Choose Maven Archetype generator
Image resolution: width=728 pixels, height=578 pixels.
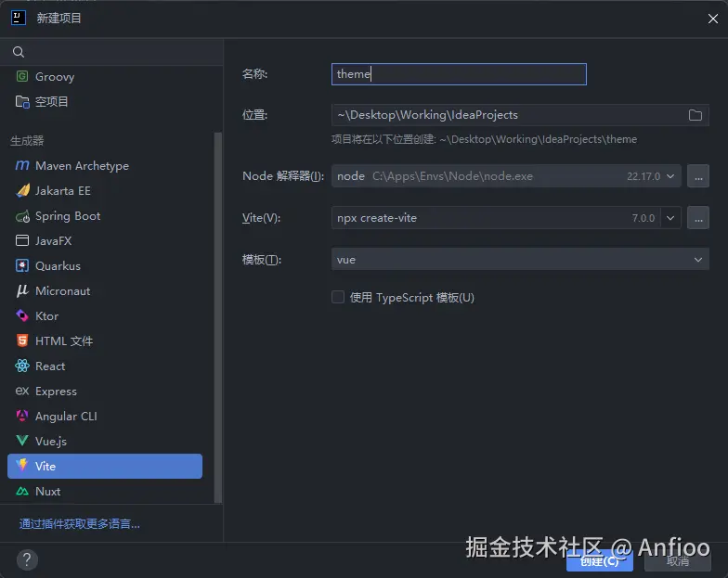82,165
